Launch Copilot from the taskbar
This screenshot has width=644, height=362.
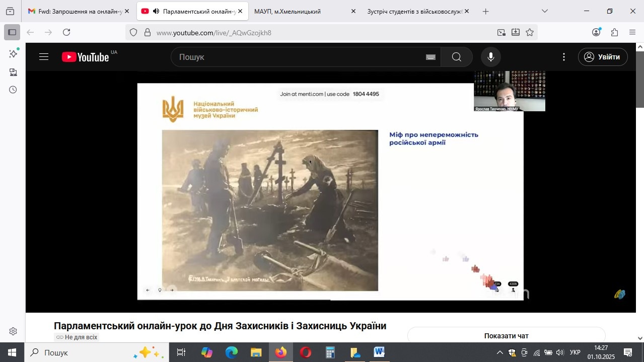coord(207,352)
